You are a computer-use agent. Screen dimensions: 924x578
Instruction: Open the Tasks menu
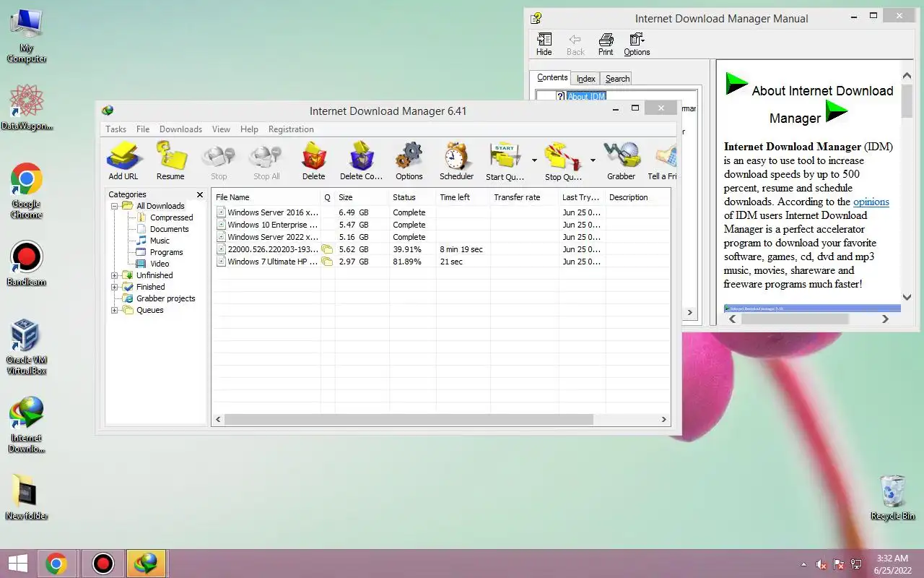click(x=115, y=129)
